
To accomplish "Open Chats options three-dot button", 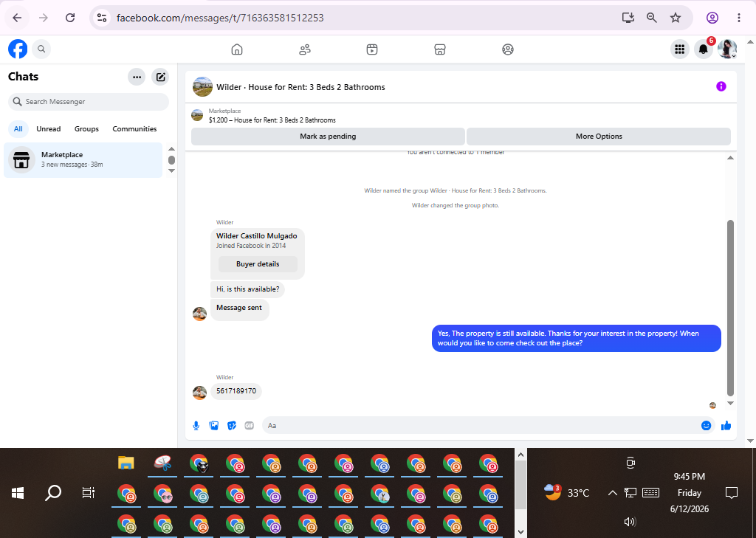I will pyautogui.click(x=137, y=77).
